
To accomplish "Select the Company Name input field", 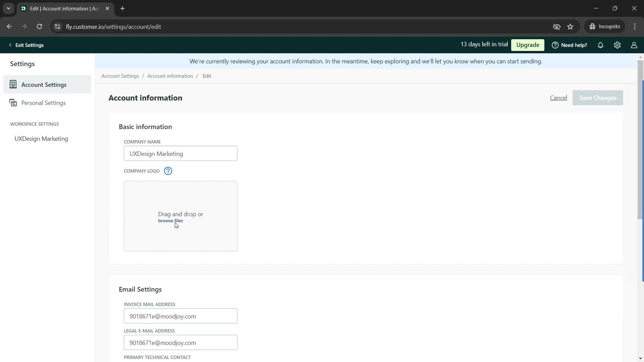I will point(181,154).
